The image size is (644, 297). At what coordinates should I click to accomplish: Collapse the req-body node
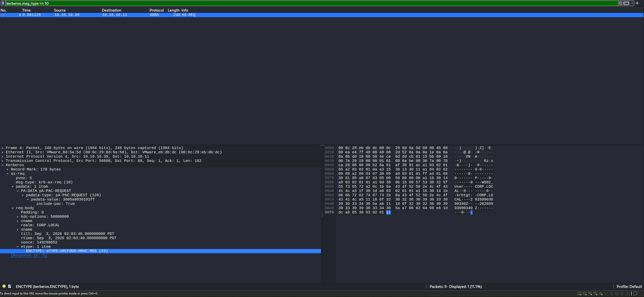pos(13,208)
